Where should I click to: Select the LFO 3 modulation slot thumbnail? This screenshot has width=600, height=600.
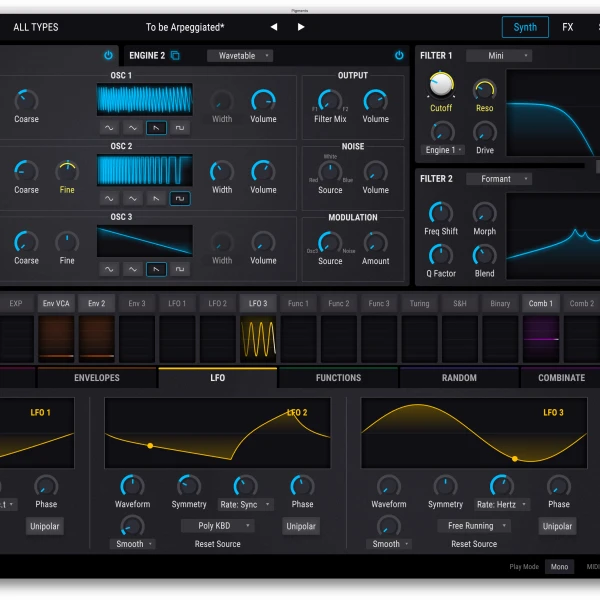click(x=258, y=338)
